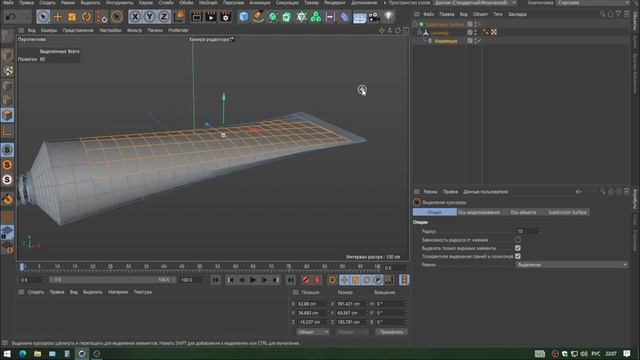Switch to Subdivision Surface tab in attributes
This screenshot has width=640, height=360.
(567, 212)
